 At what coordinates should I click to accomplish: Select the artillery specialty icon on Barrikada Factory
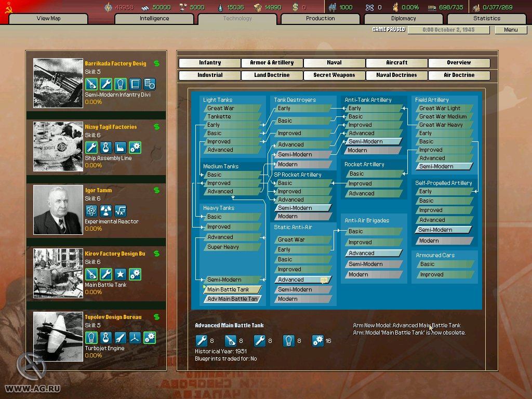click(91, 83)
